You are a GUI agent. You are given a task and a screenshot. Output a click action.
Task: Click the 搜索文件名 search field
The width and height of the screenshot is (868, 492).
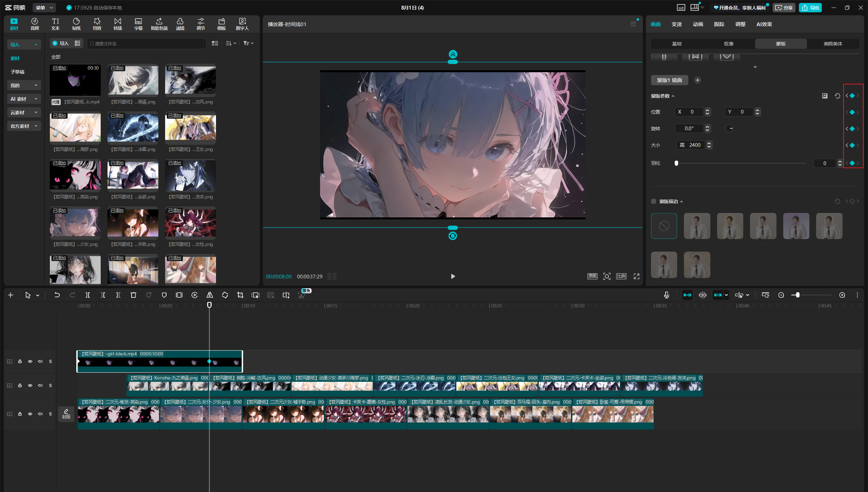(x=147, y=43)
